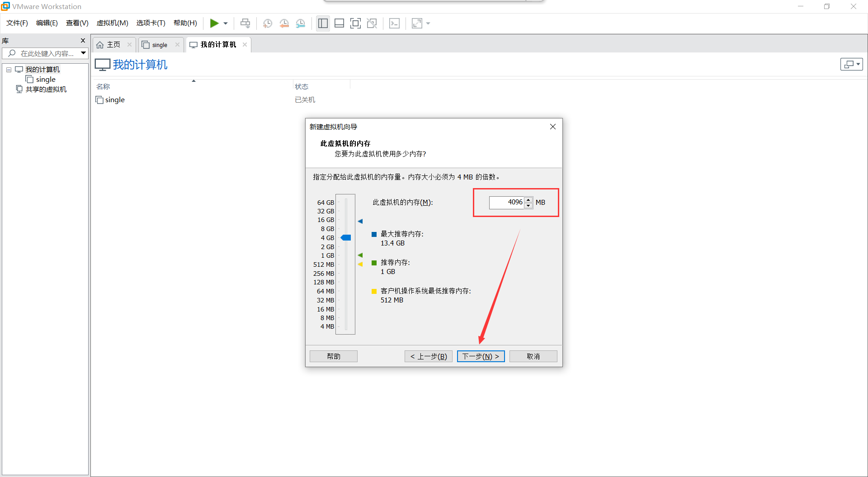Viewport: 868px width, 477px height.
Task: Open the 虚拟机(M) menu
Action: point(112,23)
